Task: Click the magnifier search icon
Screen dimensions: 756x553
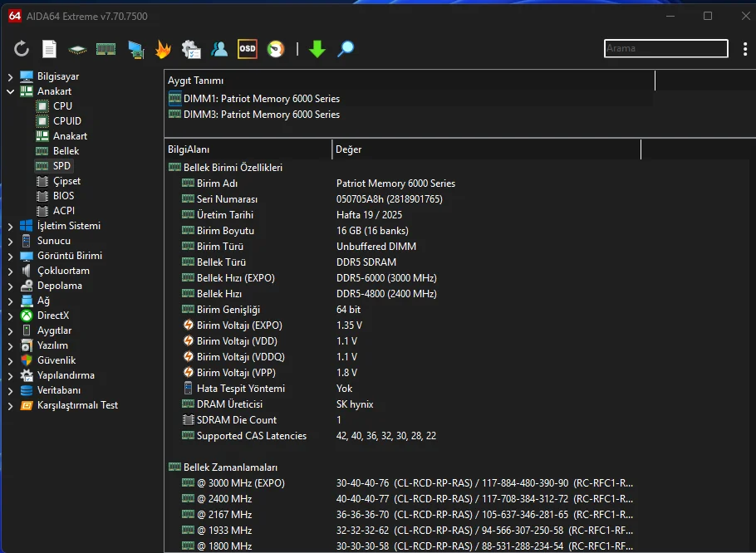Action: [x=346, y=49]
